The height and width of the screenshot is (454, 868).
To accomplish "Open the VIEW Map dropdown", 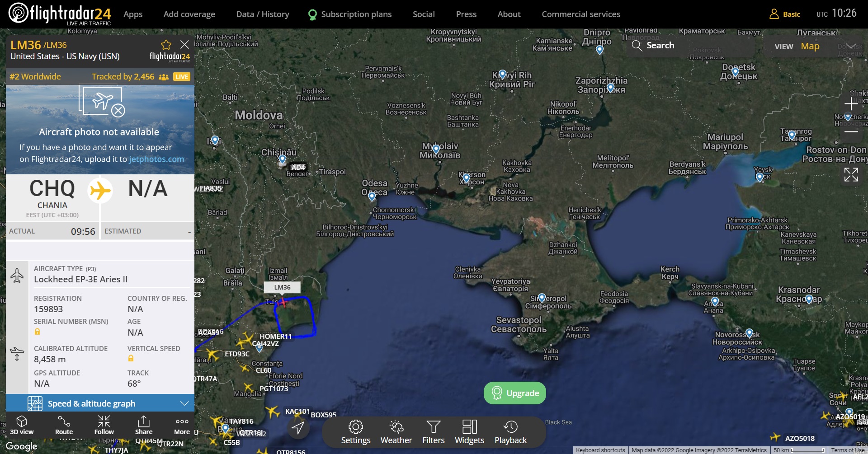I will click(814, 46).
